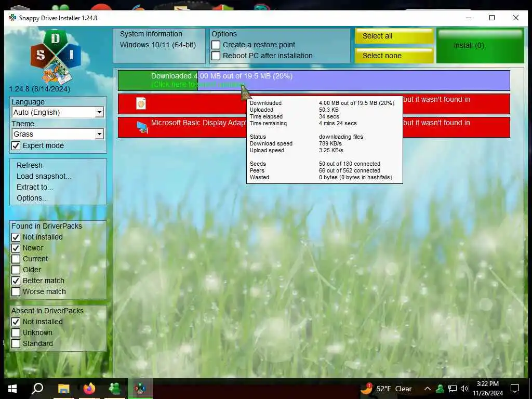Check the Standard filter
The height and width of the screenshot is (399, 532).
tap(16, 343)
